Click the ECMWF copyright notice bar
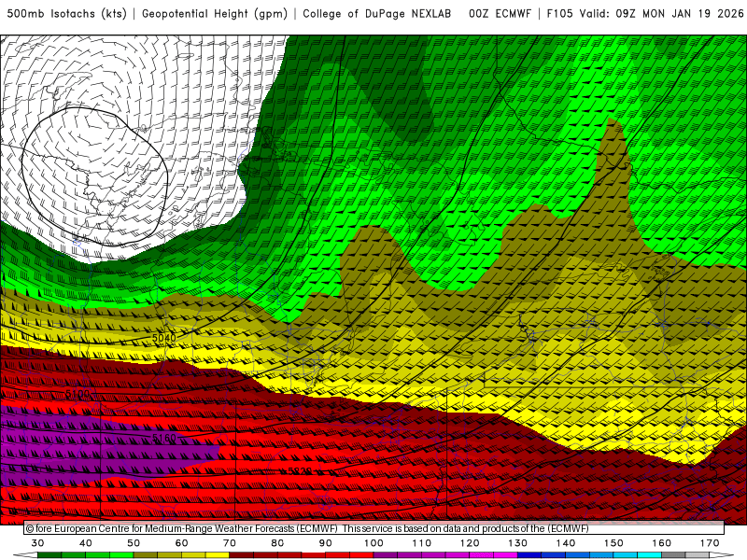Image resolution: width=747 pixels, height=560 pixels. (x=374, y=528)
